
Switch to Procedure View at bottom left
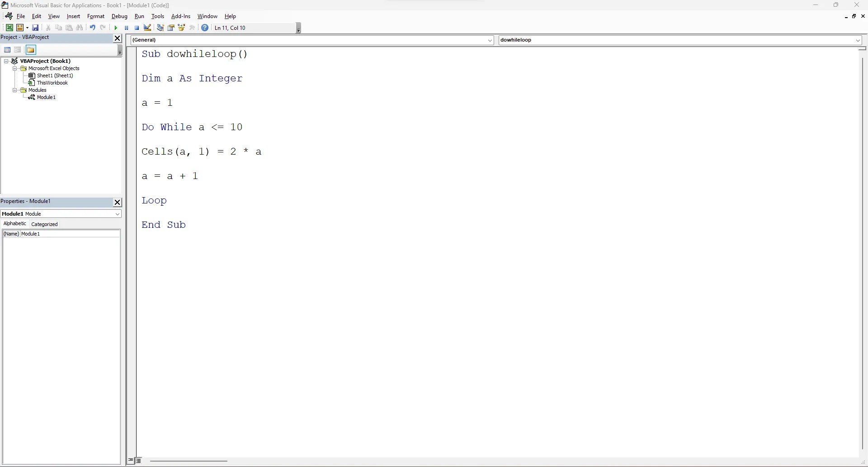pos(131,460)
